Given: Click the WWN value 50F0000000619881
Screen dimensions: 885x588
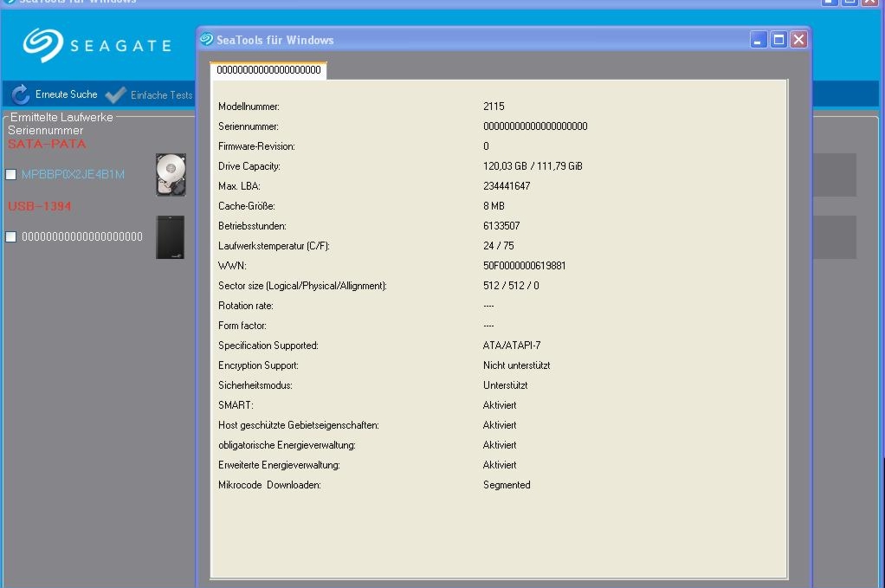Looking at the screenshot, I should pos(525,266).
